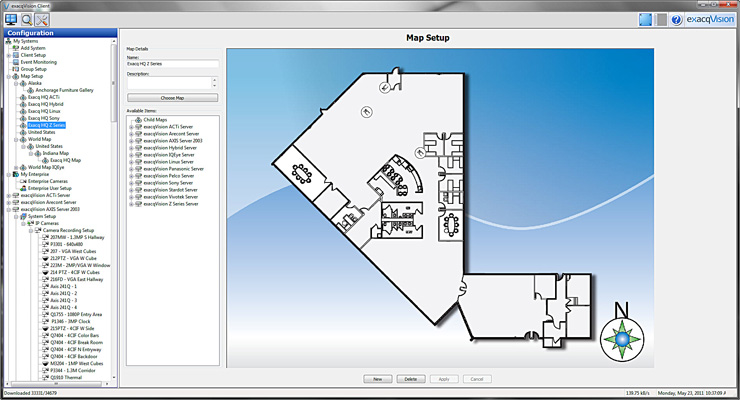Image resolution: width=740 pixels, height=400 pixels.
Task: Click the blue square layout icon
Action: point(645,19)
